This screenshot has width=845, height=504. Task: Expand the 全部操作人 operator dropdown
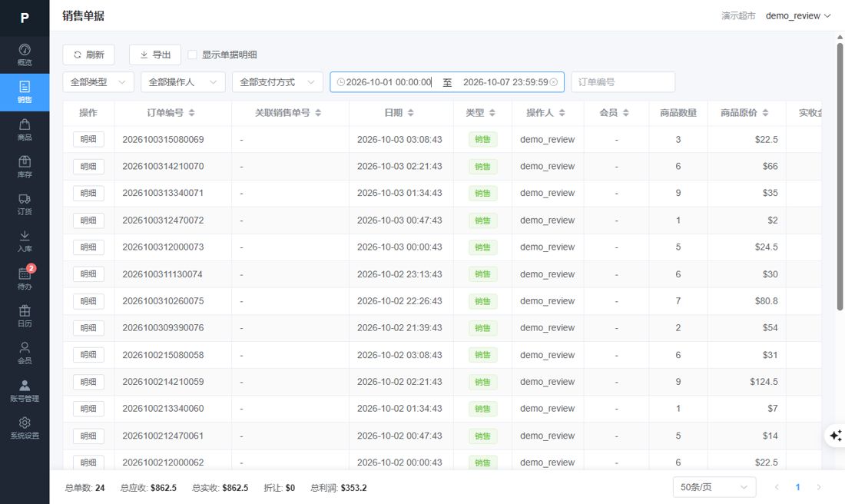[x=183, y=82]
